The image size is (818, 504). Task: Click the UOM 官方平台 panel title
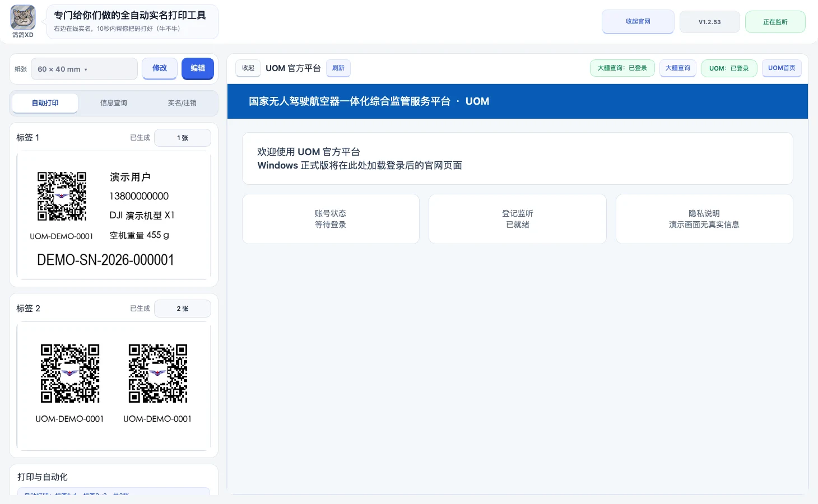pos(293,68)
